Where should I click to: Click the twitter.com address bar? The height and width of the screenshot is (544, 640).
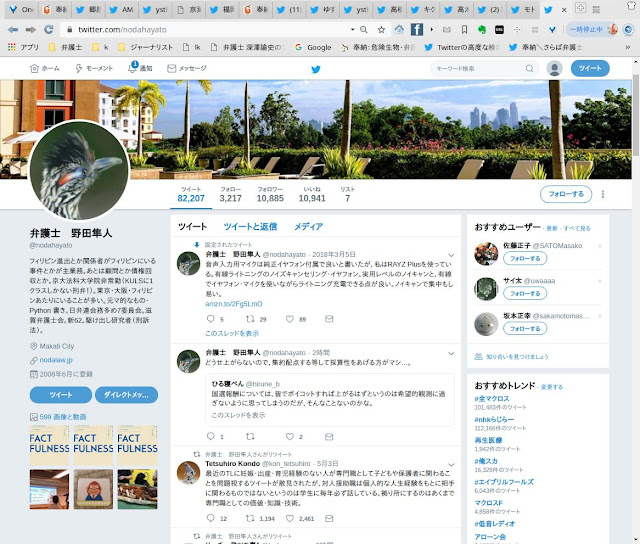pyautogui.click(x=208, y=29)
